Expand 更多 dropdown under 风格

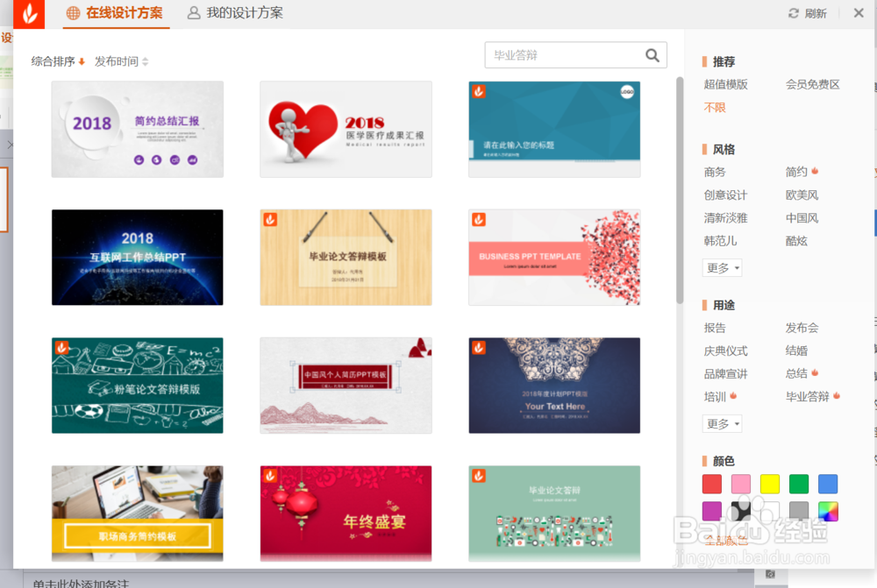coord(722,268)
